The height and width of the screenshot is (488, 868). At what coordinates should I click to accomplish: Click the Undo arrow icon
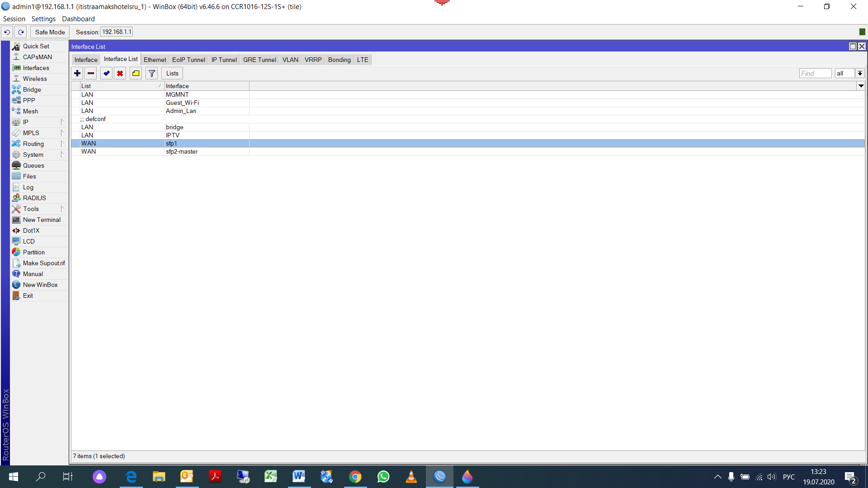click(x=7, y=32)
